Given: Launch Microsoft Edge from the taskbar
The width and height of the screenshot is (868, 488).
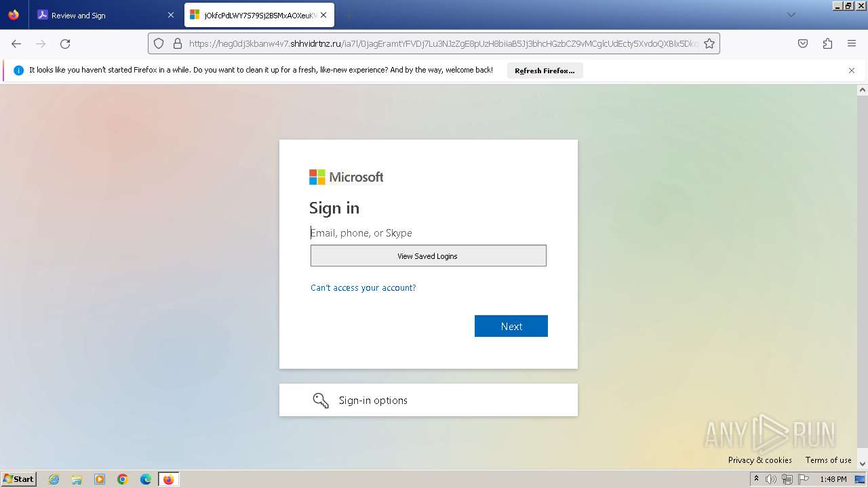Looking at the screenshot, I should tap(146, 479).
